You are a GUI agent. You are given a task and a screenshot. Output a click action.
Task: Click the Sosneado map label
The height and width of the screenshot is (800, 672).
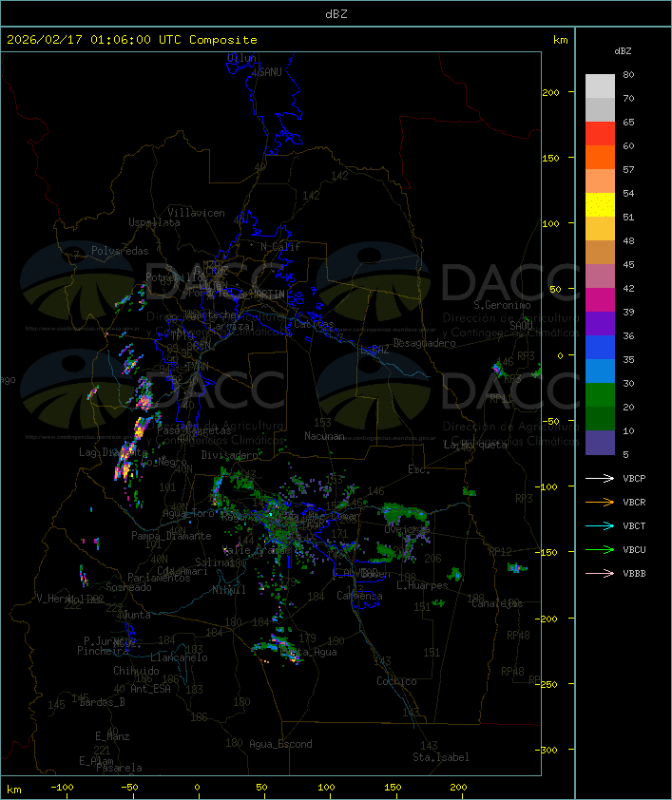[128, 587]
